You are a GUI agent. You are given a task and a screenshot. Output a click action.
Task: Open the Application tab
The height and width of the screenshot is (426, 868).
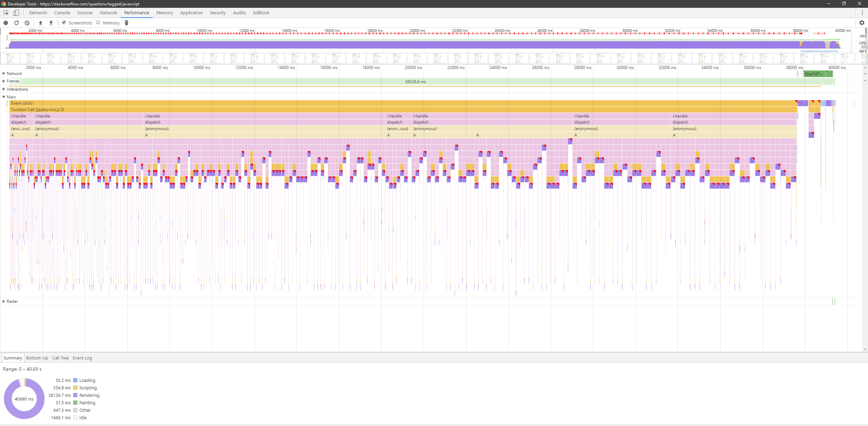point(191,13)
